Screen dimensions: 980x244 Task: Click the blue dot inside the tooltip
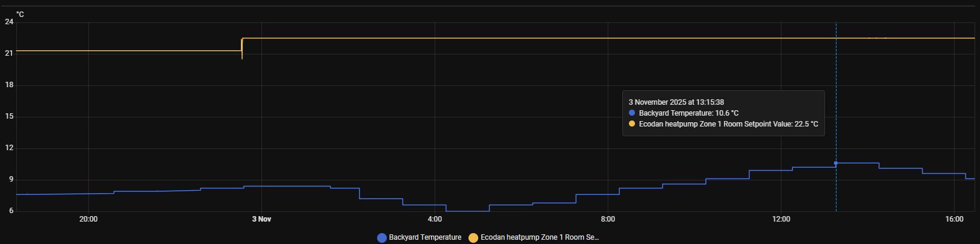pyautogui.click(x=632, y=113)
